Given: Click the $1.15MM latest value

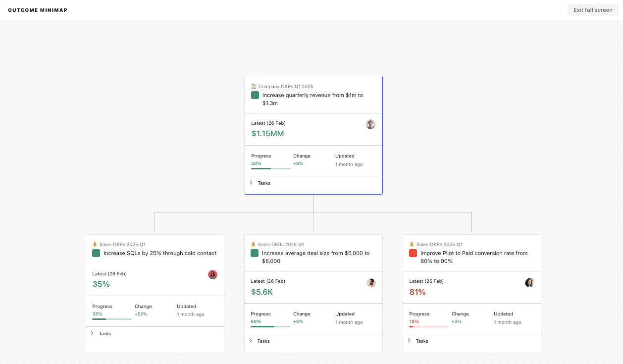Looking at the screenshot, I should coord(267,133).
